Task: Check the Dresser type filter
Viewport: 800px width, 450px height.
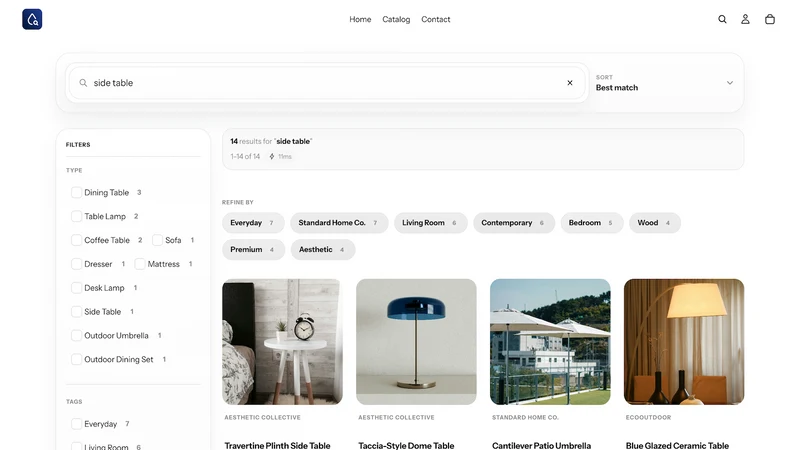Action: pos(77,264)
